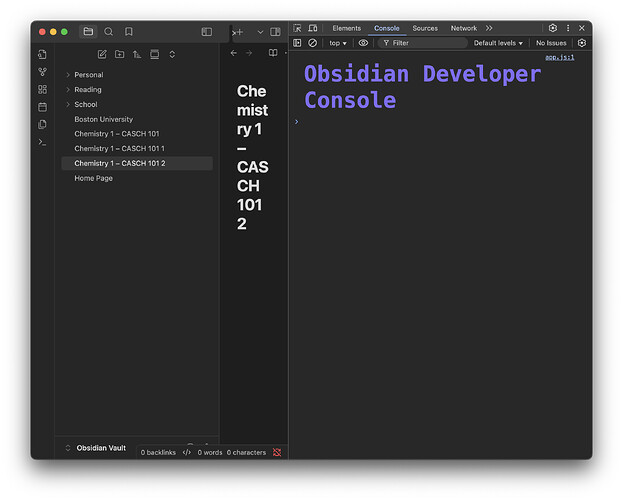Open daily note calendar icon
Image resolution: width=622 pixels, height=500 pixels.
click(x=42, y=107)
